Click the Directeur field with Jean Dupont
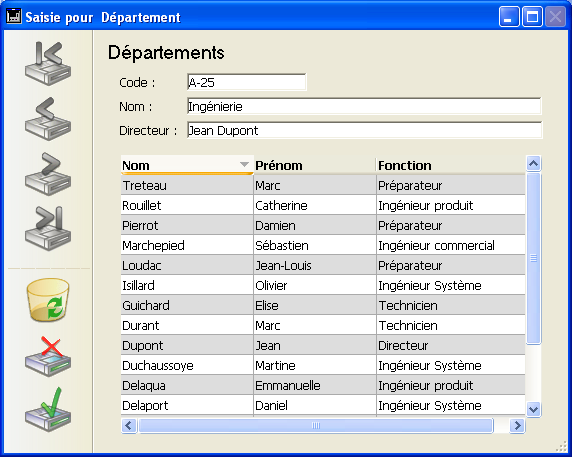Image resolution: width=572 pixels, height=457 pixels. (x=364, y=130)
